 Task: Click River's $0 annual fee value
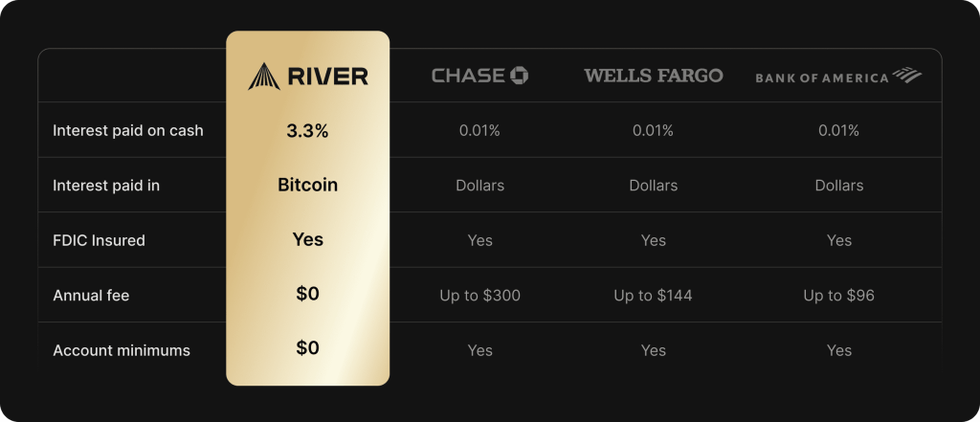307,295
